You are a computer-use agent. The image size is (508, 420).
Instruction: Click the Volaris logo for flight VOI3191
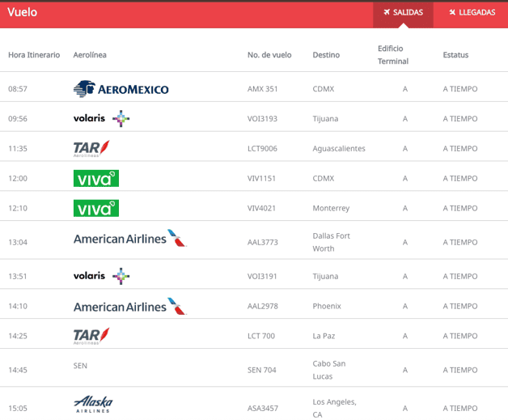coord(101,276)
